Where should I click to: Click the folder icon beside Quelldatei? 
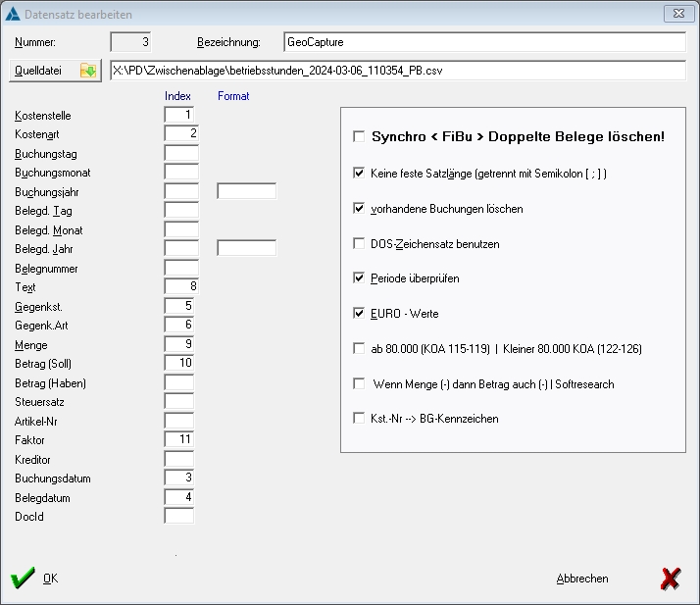pos(89,71)
